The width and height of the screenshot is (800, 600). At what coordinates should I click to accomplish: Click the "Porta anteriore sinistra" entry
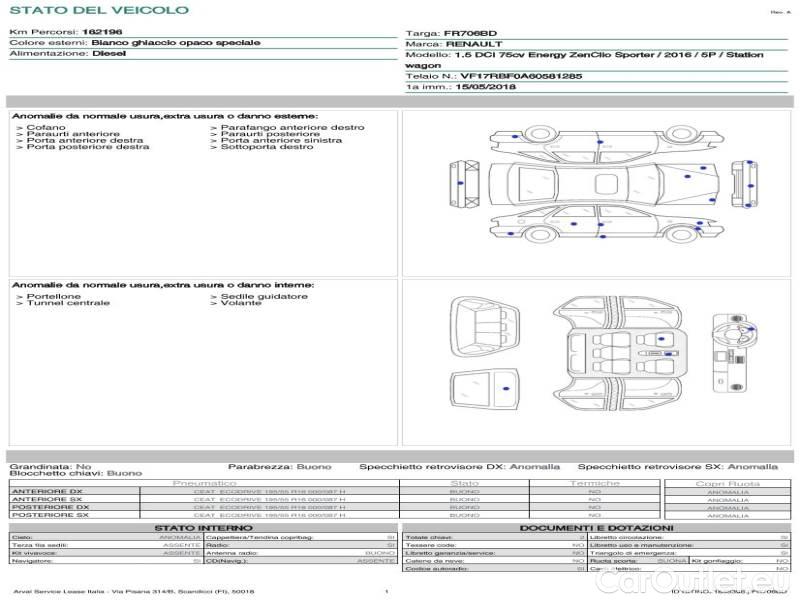coord(281,140)
